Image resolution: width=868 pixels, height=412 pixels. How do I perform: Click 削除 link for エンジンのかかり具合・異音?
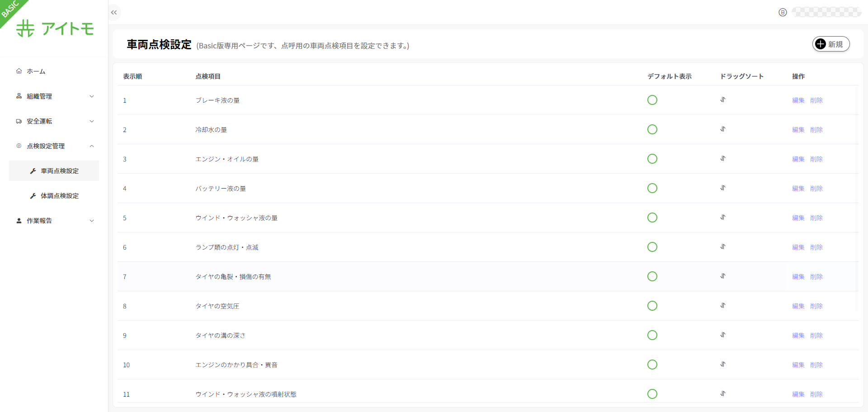tap(816, 365)
